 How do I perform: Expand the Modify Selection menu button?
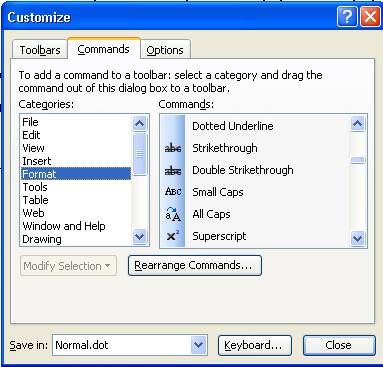coord(68,266)
